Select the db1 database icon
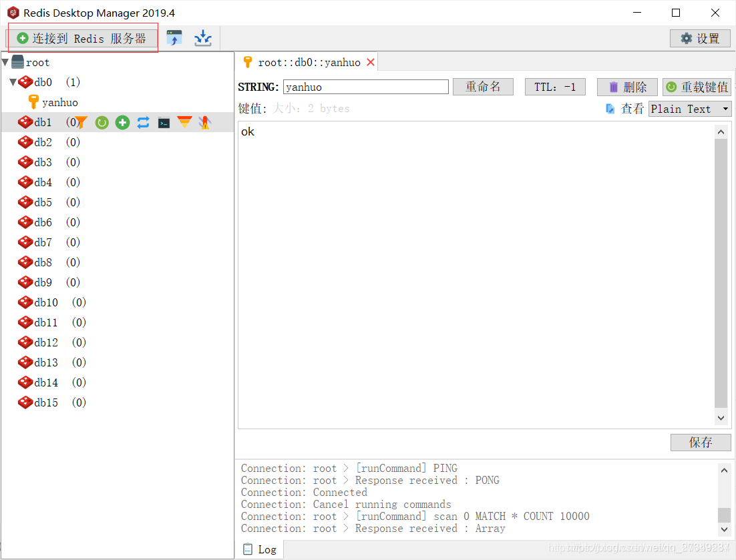 click(25, 122)
